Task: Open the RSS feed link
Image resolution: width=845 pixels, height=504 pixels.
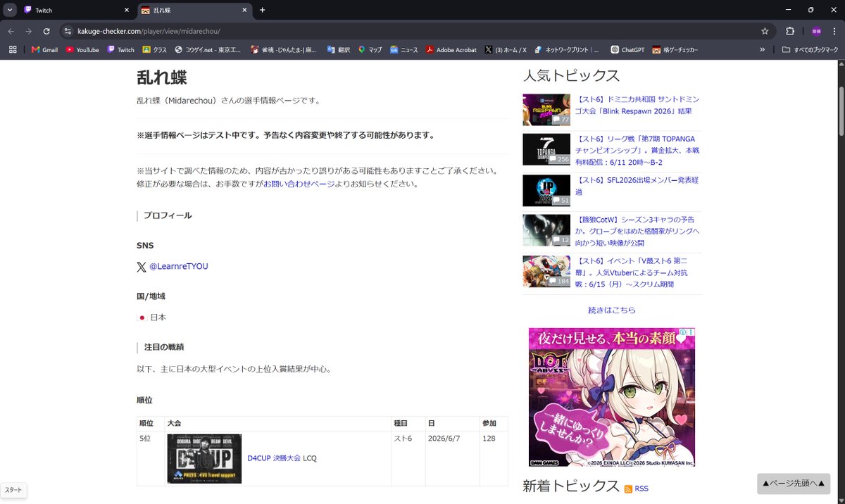Action: point(641,489)
